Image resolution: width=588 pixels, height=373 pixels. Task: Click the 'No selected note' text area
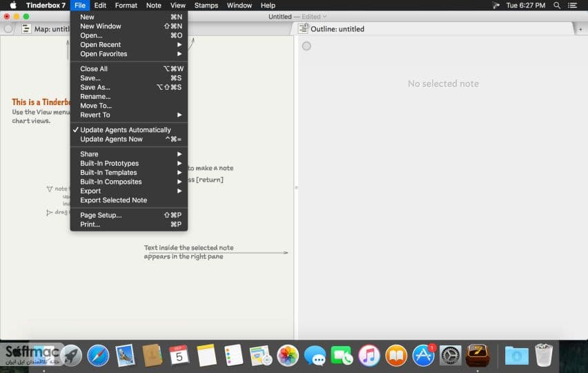(x=443, y=84)
